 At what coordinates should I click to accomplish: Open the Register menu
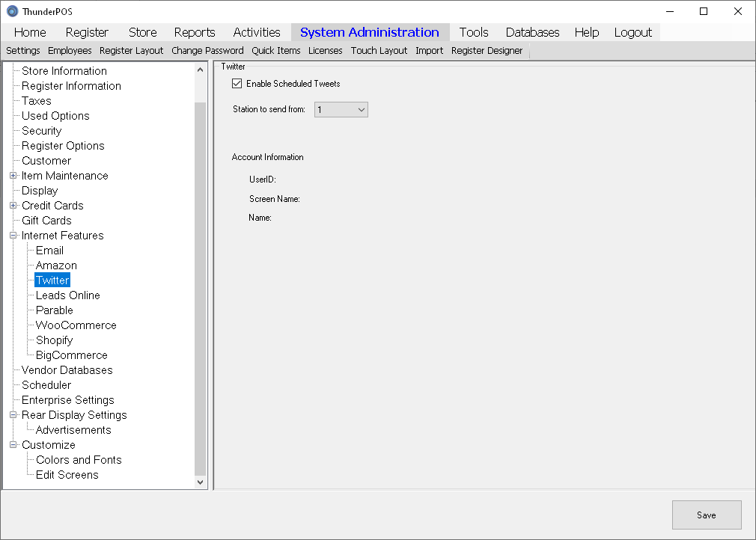point(87,32)
